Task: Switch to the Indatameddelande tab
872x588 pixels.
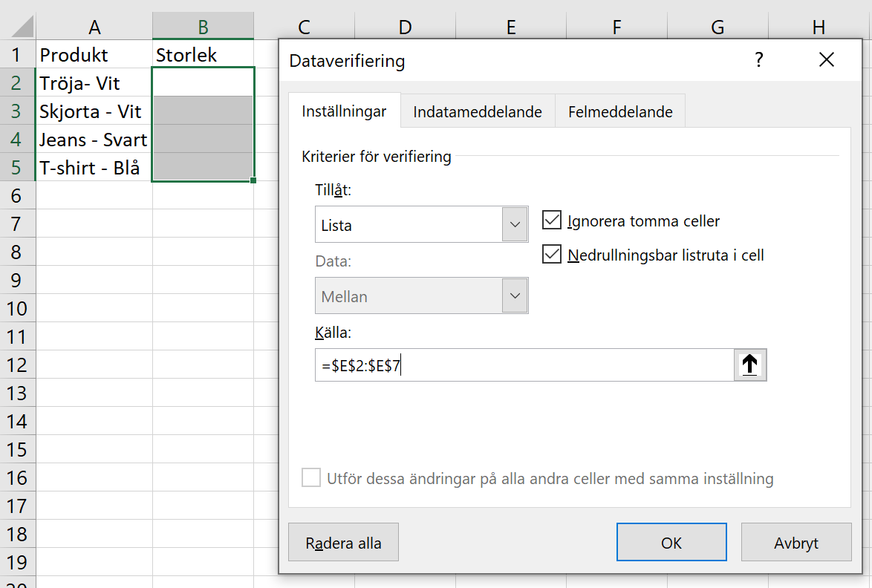Action: pos(478,110)
